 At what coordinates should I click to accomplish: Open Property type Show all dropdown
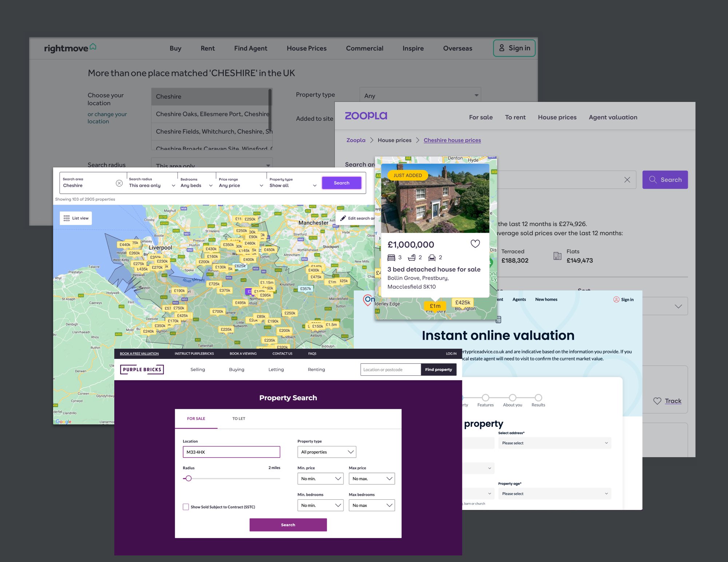293,183
